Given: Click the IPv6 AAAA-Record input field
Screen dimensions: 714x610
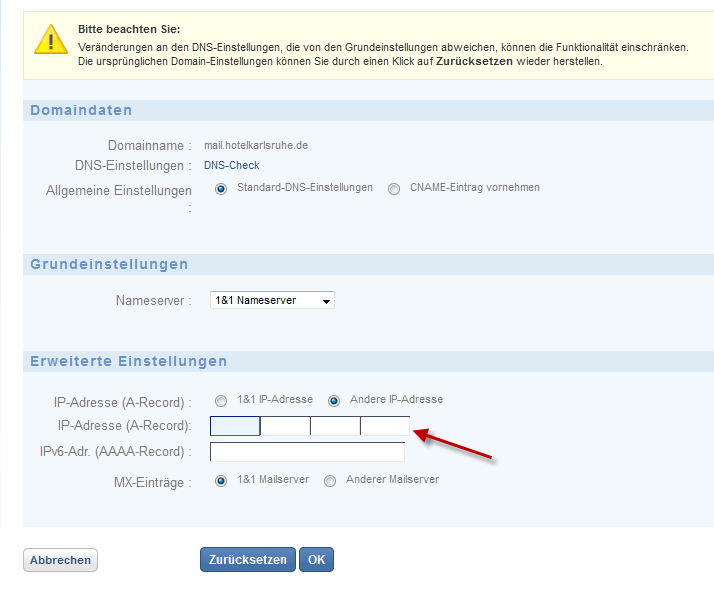Looking at the screenshot, I should (x=307, y=452).
